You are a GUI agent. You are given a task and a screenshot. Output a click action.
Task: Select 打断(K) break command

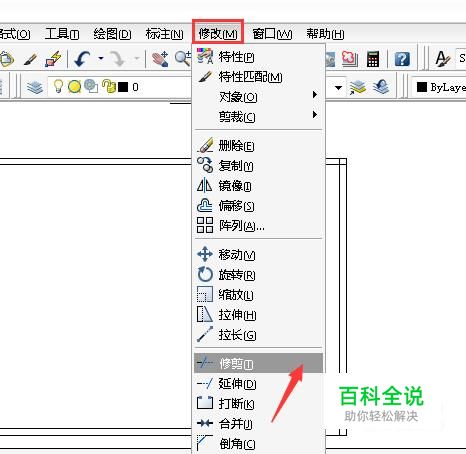(258, 404)
